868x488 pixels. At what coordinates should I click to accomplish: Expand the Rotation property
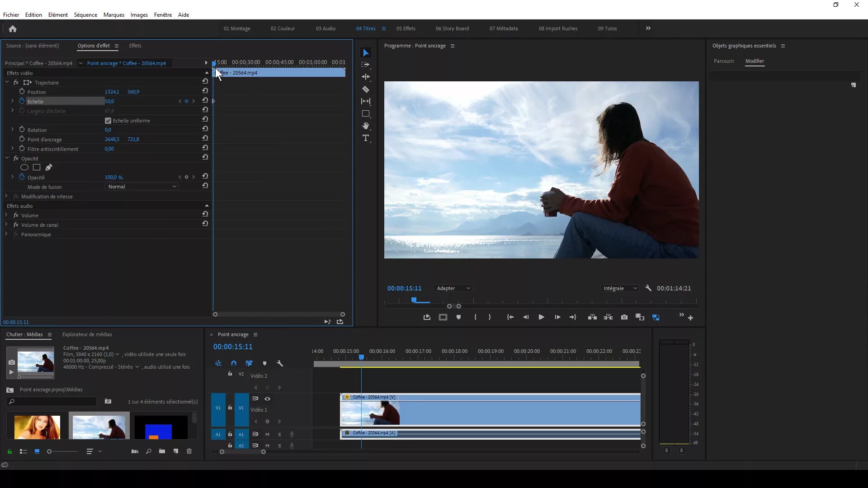point(12,130)
